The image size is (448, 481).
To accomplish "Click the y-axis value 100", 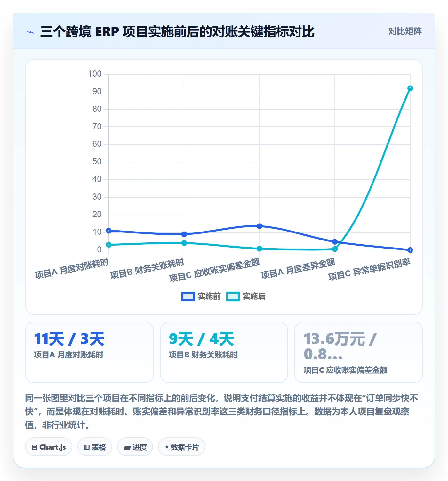I will pyautogui.click(x=95, y=74).
